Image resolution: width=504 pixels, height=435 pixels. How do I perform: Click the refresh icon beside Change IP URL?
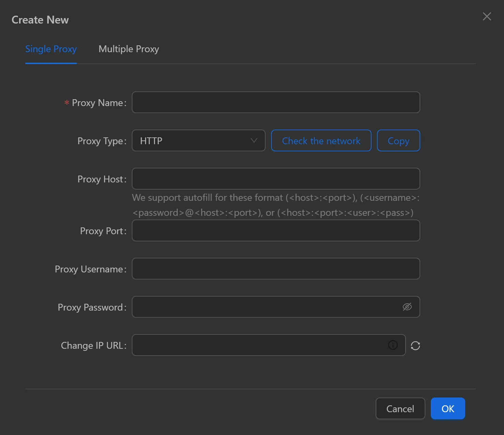415,345
